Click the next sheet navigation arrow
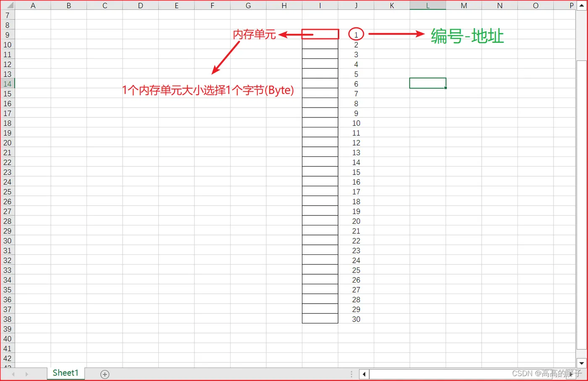This screenshot has height=381, width=588. [27, 374]
